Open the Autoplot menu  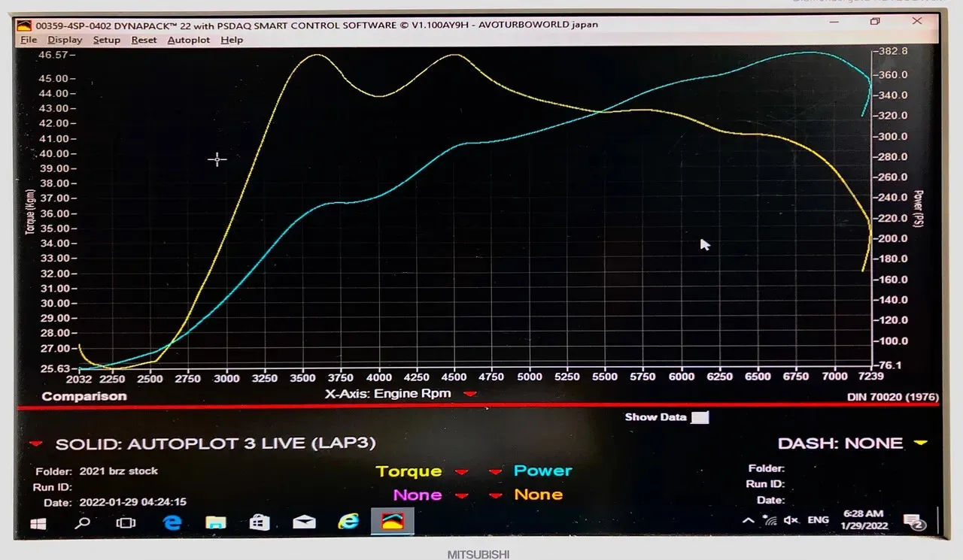pos(188,40)
